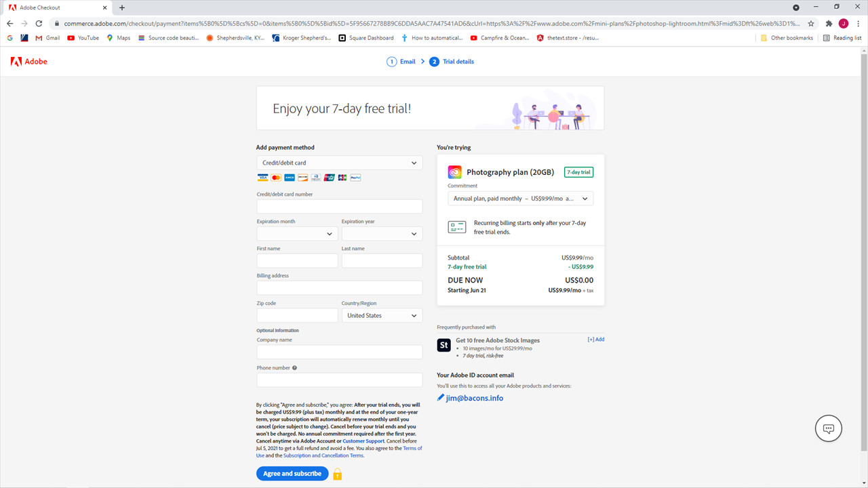868x488 pixels.
Task: Open the Chrome extensions puzzle icon
Action: click(829, 23)
